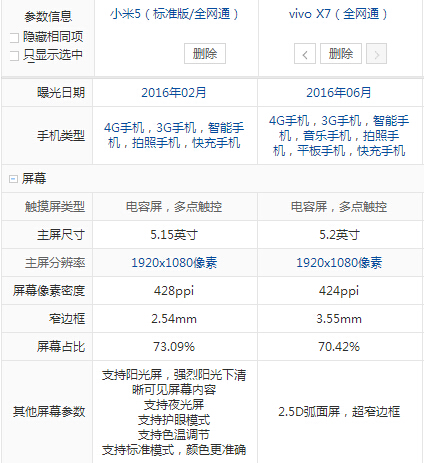424x463 pixels.
Task: Click the 2016年02月 exposure date link
Action: click(174, 92)
